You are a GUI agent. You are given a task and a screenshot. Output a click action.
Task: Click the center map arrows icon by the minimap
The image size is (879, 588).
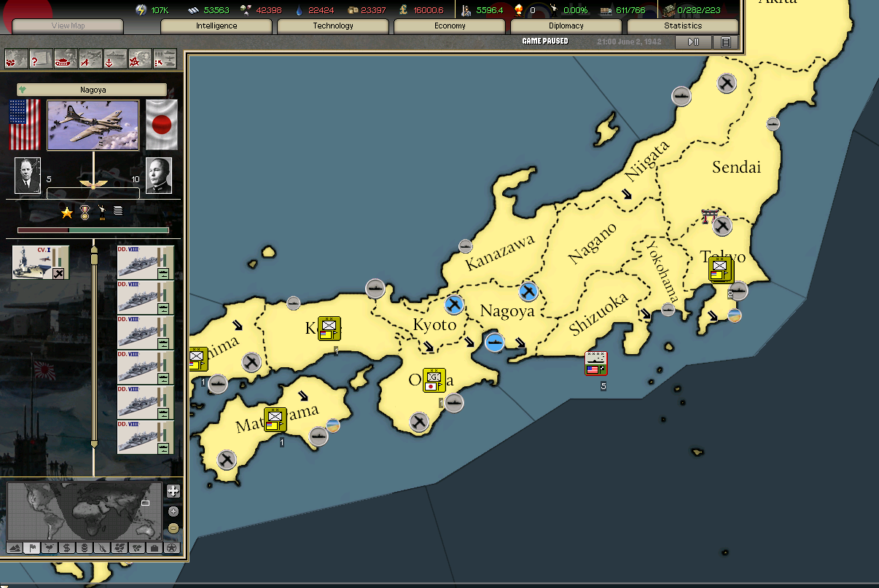pyautogui.click(x=173, y=491)
